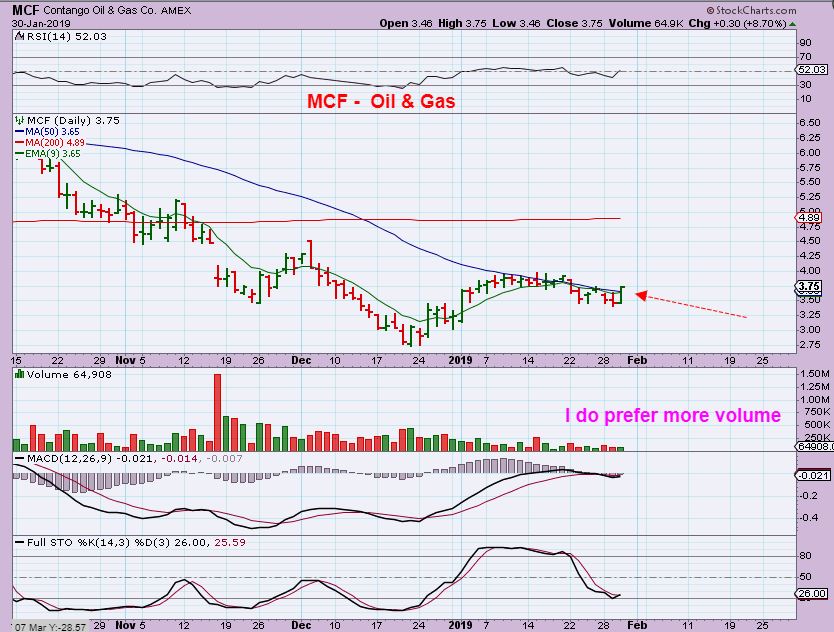This screenshot has height=632, width=834.
Task: Click the candlestick icon next to MCF (Daily)
Action: tap(20, 120)
